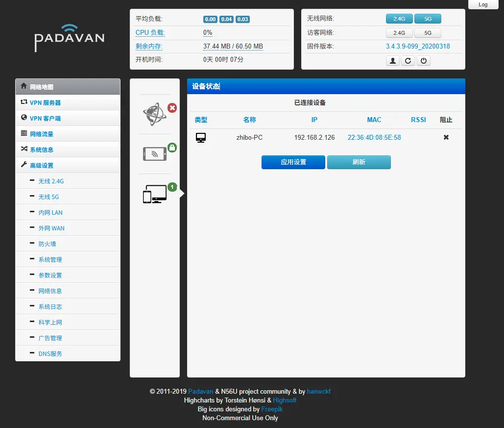Select the wireless router icon
Viewport: 504px width, 428px height.
click(x=155, y=154)
